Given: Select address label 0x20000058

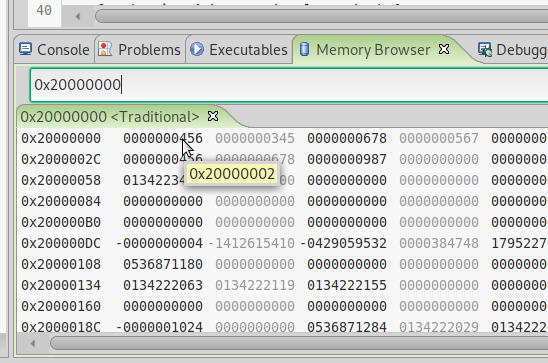Looking at the screenshot, I should pyautogui.click(x=61, y=180).
